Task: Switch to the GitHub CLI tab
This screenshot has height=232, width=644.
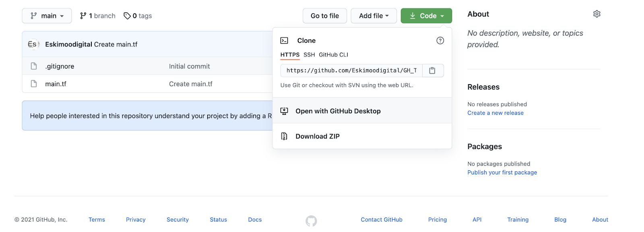Action: (333, 55)
